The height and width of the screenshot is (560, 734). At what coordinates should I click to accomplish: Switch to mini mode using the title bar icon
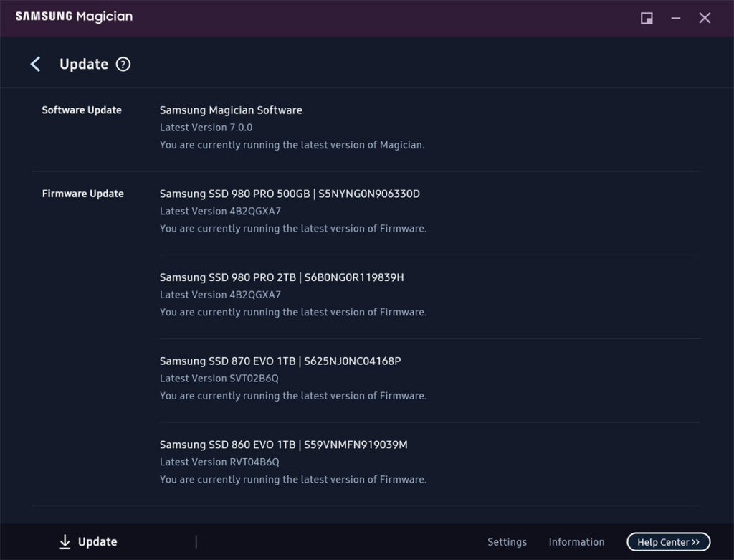coord(646,18)
